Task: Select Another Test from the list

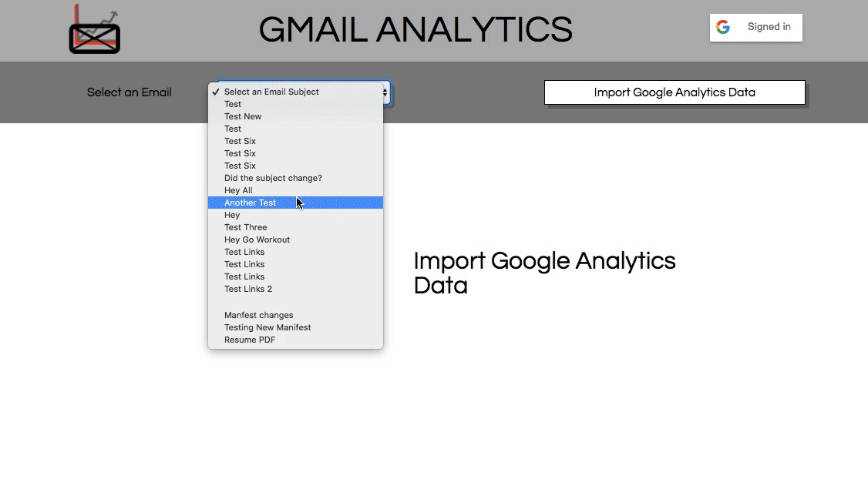Action: coord(250,203)
